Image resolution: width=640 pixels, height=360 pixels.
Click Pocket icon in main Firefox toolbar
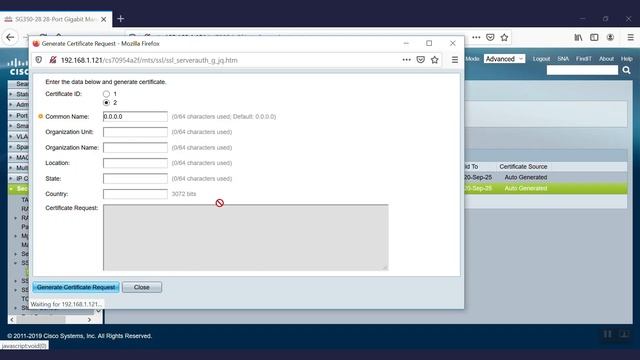[x=490, y=38]
